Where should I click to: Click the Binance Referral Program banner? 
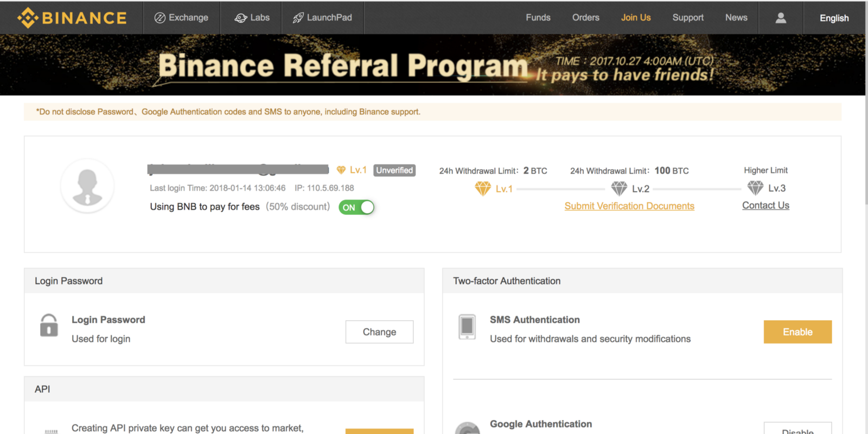click(432, 65)
